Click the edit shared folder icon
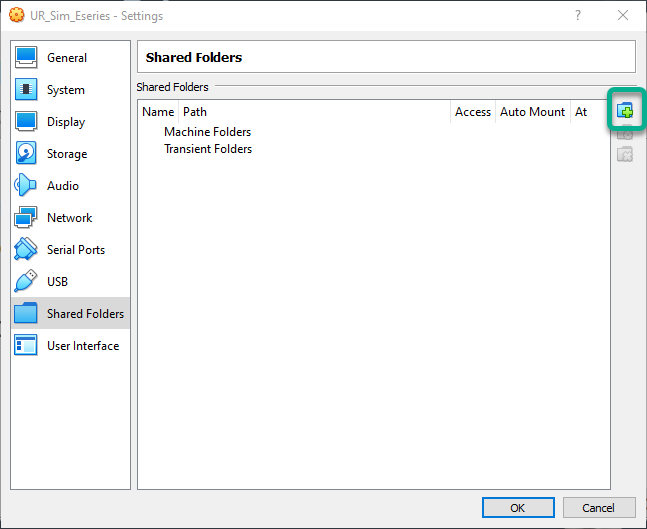Screen dimensions: 647x529 click(x=625, y=132)
